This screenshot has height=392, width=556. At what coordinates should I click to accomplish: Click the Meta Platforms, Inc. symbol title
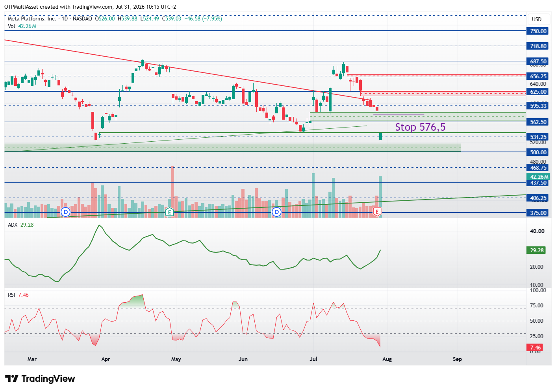click(x=32, y=18)
